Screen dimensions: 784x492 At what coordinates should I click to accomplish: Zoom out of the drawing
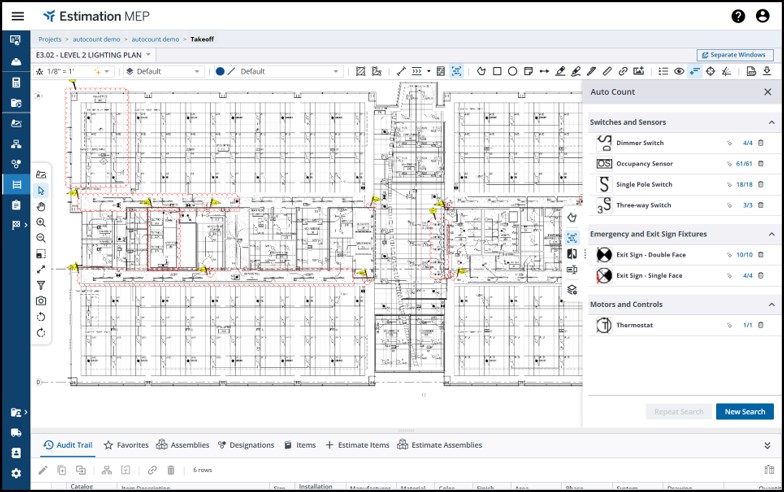[x=41, y=238]
